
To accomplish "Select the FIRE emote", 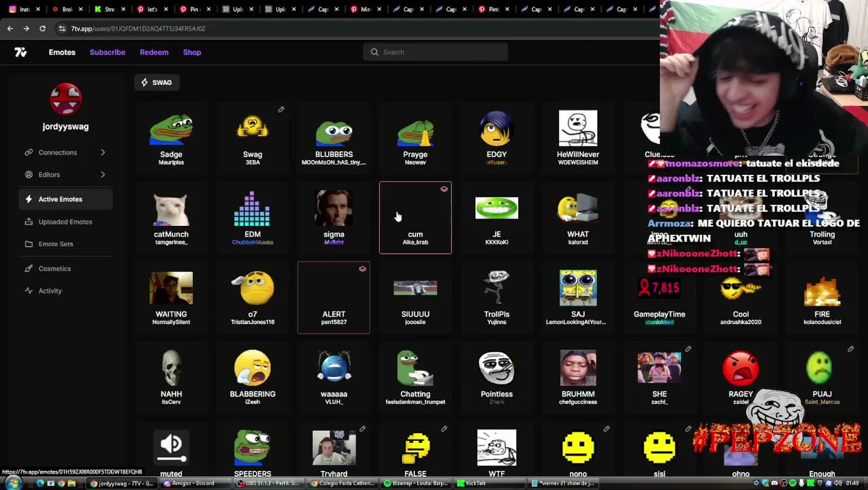I will click(x=822, y=298).
